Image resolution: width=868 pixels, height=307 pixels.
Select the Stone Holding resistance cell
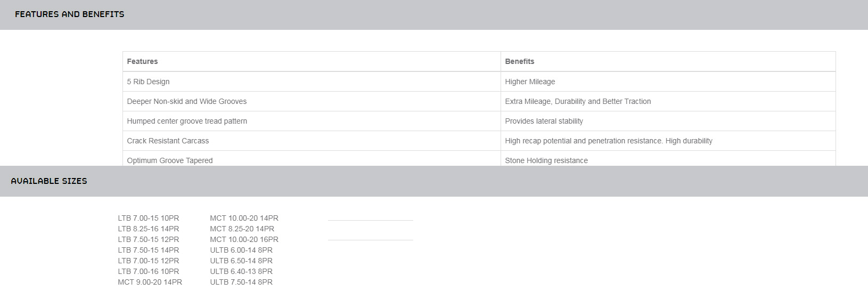[x=546, y=160]
